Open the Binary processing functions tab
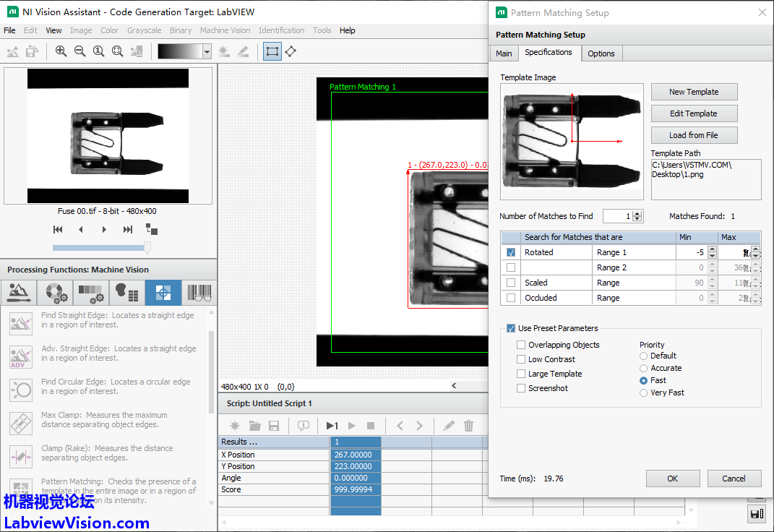Screen dimensions: 774x532 [x=127, y=293]
